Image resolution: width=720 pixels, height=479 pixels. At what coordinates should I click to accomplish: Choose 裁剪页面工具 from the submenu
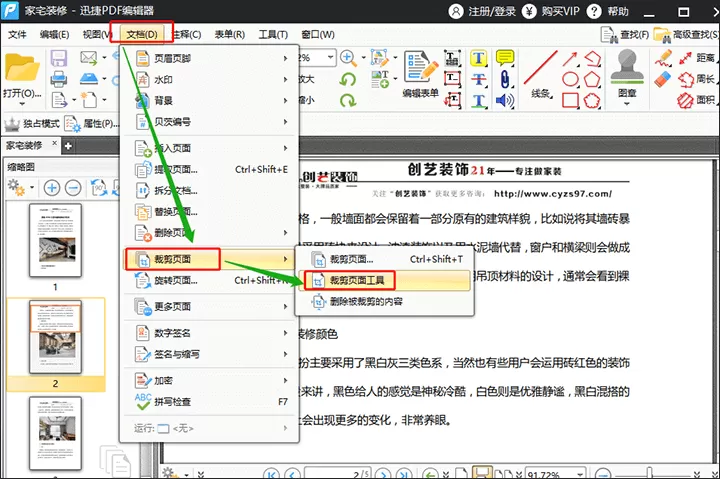pyautogui.click(x=384, y=280)
